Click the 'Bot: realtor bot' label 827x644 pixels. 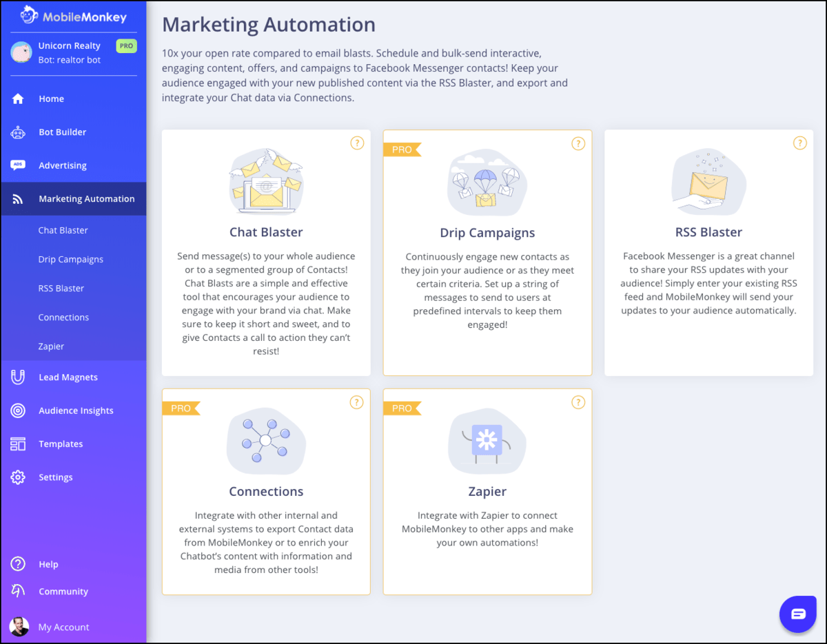tap(70, 61)
